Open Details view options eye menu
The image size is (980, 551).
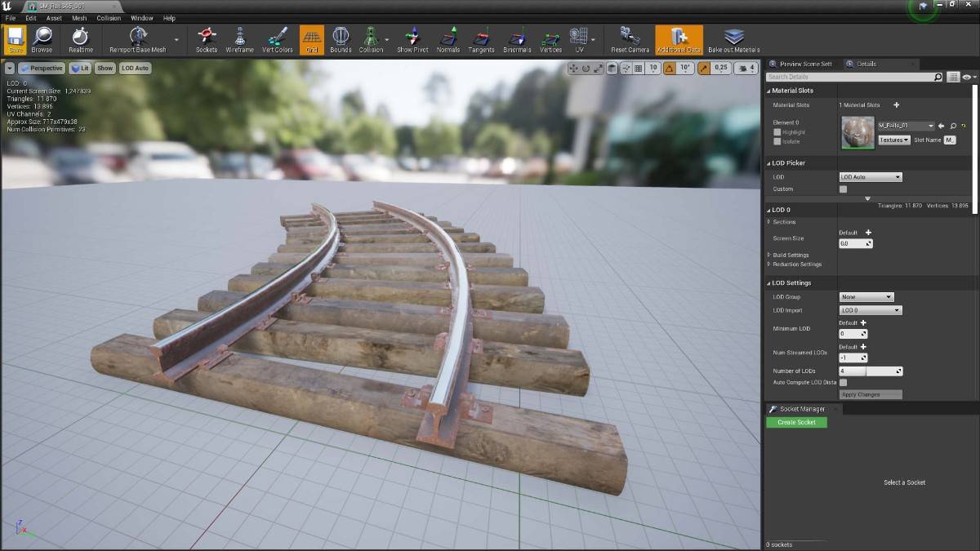click(x=969, y=77)
